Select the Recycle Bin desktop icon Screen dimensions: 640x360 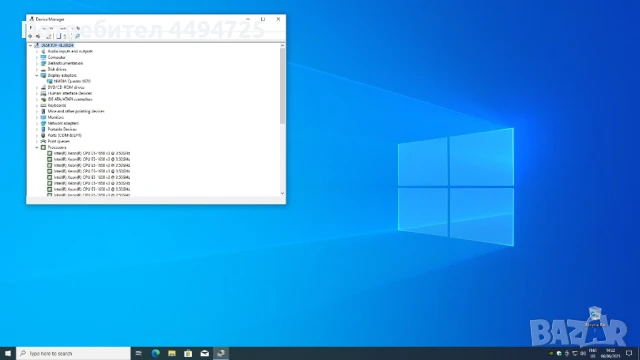coord(595,317)
